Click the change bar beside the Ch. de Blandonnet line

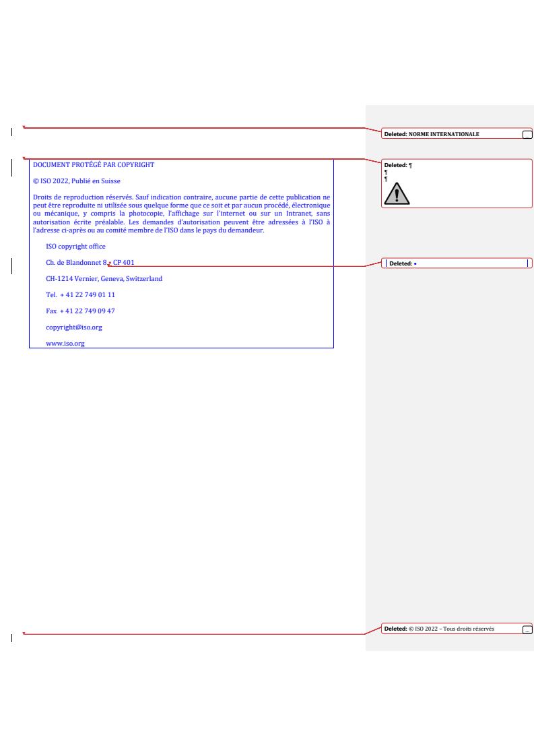click(x=12, y=263)
